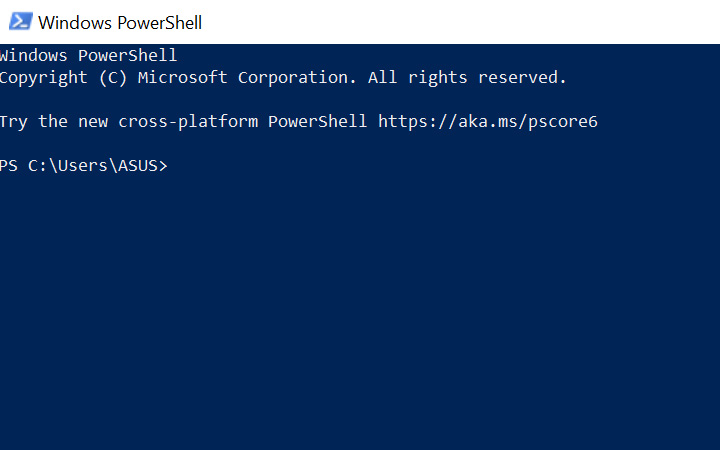Open the PowerShell icon system menu
The height and width of the screenshot is (450, 720).
[x=21, y=22]
